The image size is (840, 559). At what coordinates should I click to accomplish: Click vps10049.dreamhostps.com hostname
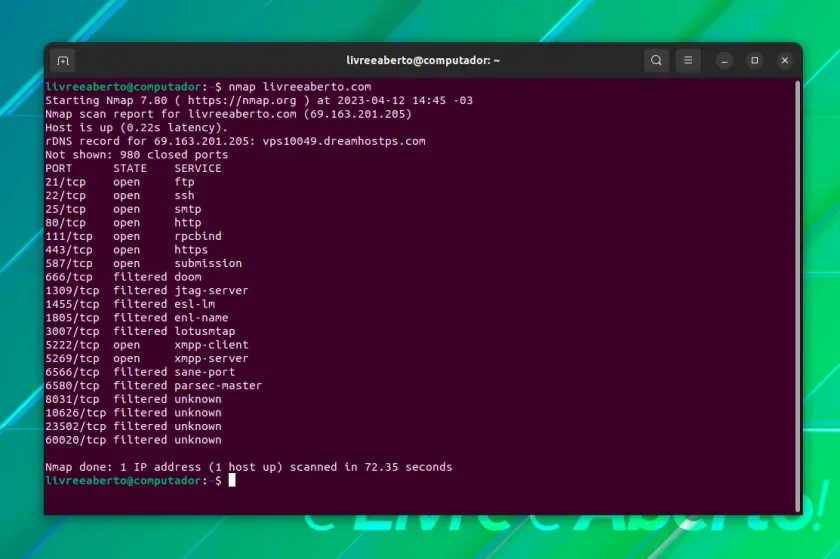pos(344,141)
